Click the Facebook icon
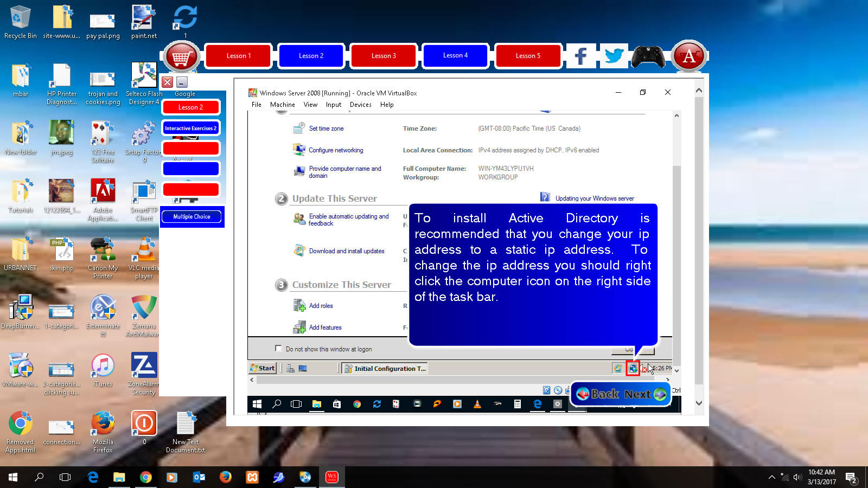This screenshot has width=868, height=488. click(580, 56)
